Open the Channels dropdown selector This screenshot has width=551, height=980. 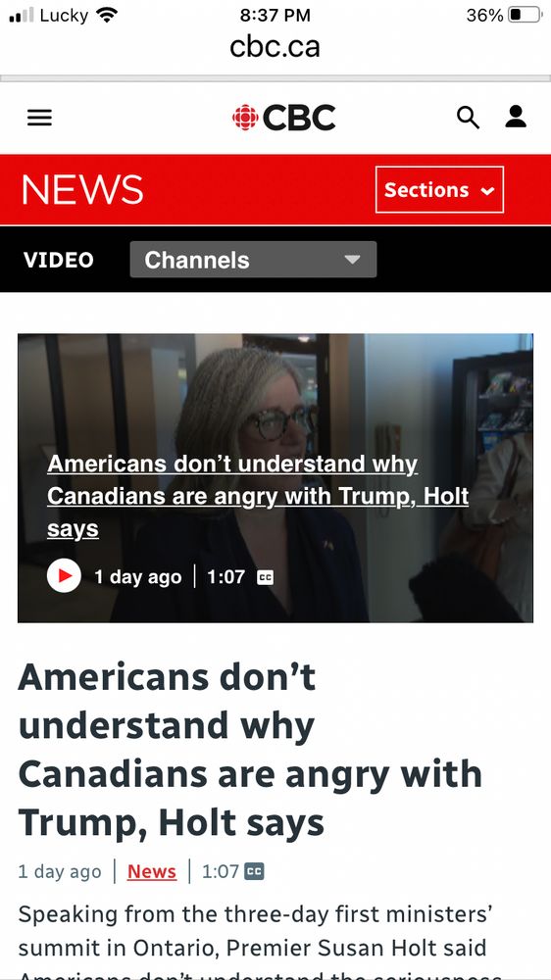253,260
